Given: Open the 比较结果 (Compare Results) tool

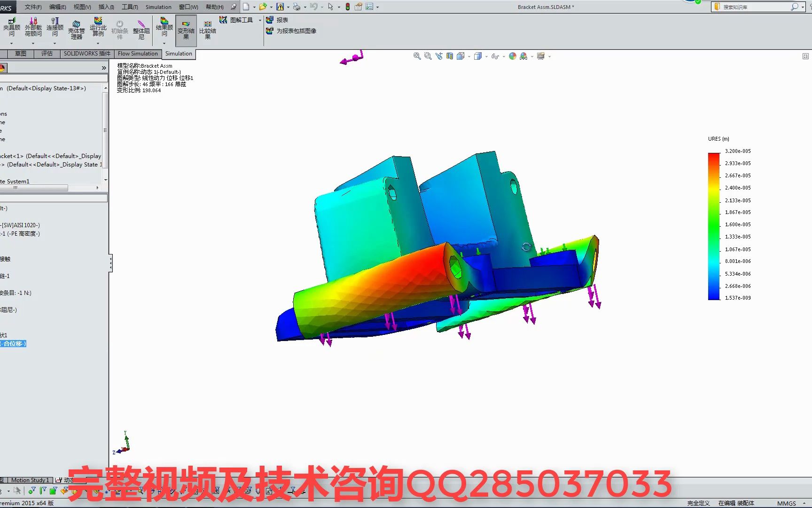Looking at the screenshot, I should 208,28.
